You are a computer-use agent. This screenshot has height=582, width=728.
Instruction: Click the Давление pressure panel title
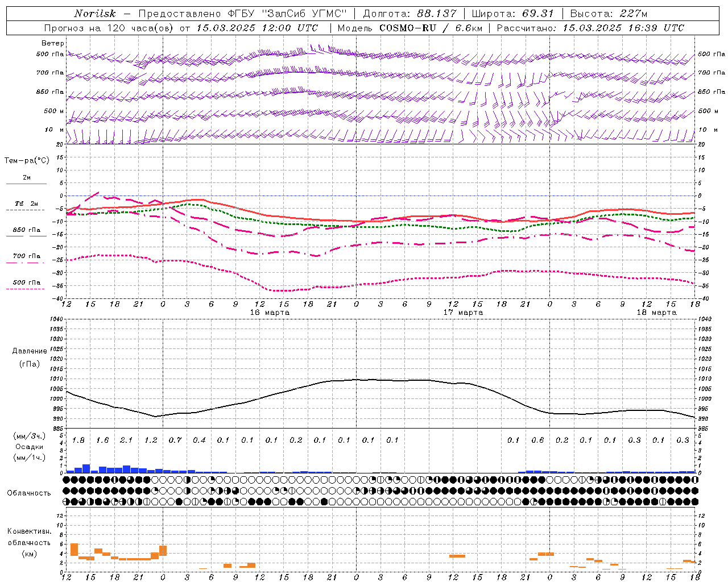[x=30, y=351]
